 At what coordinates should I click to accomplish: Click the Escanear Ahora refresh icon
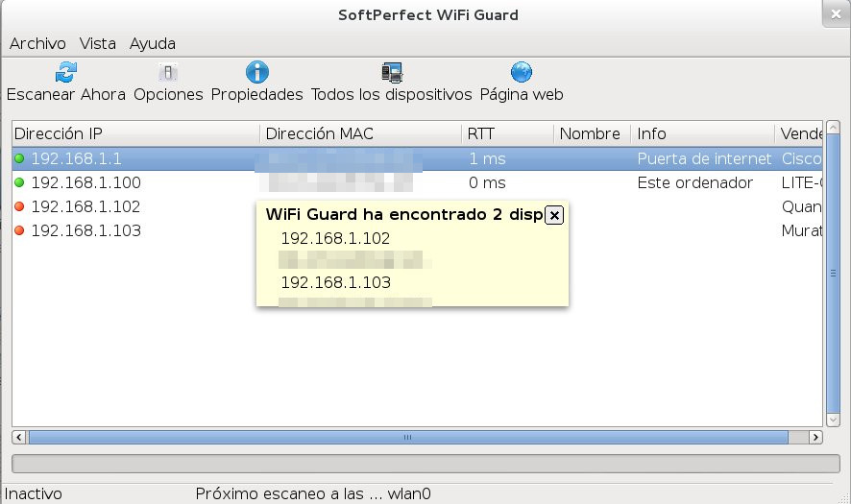pos(66,72)
